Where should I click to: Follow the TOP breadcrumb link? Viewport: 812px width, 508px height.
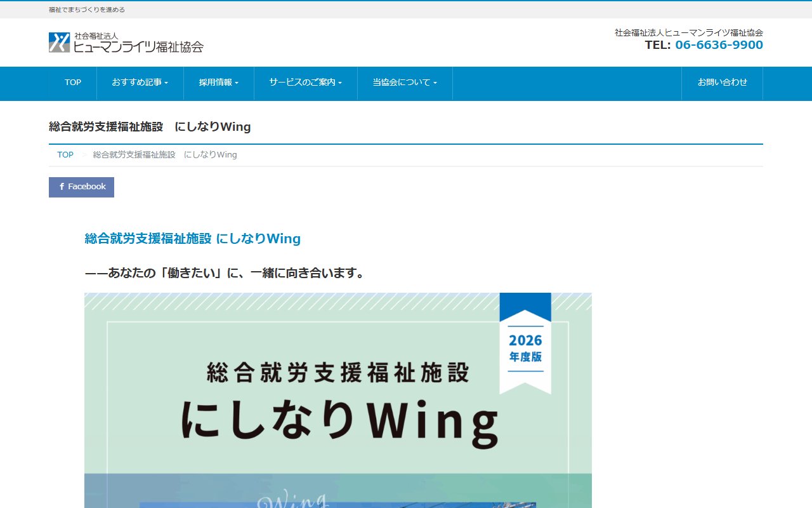pos(65,155)
